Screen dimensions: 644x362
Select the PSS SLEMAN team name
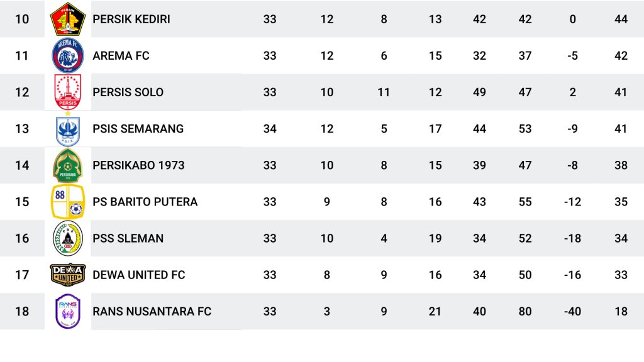point(128,238)
